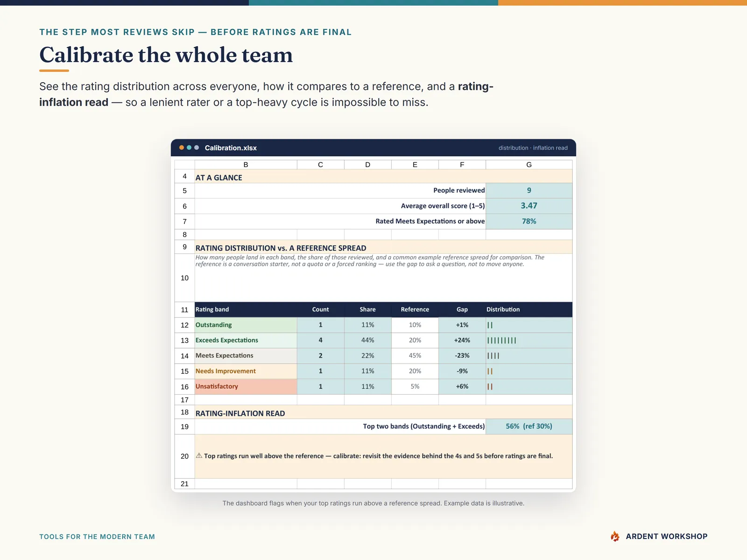
Task: Select row 12 header
Action: click(184, 325)
